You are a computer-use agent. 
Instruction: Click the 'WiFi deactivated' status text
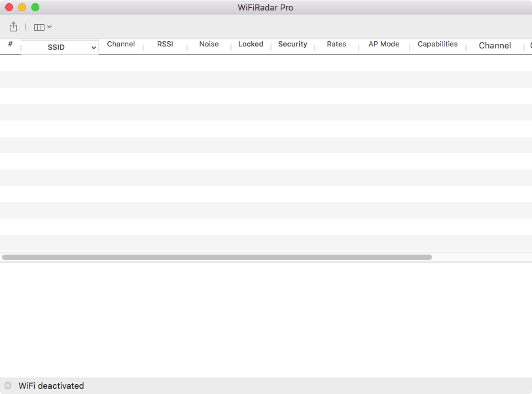[51, 386]
